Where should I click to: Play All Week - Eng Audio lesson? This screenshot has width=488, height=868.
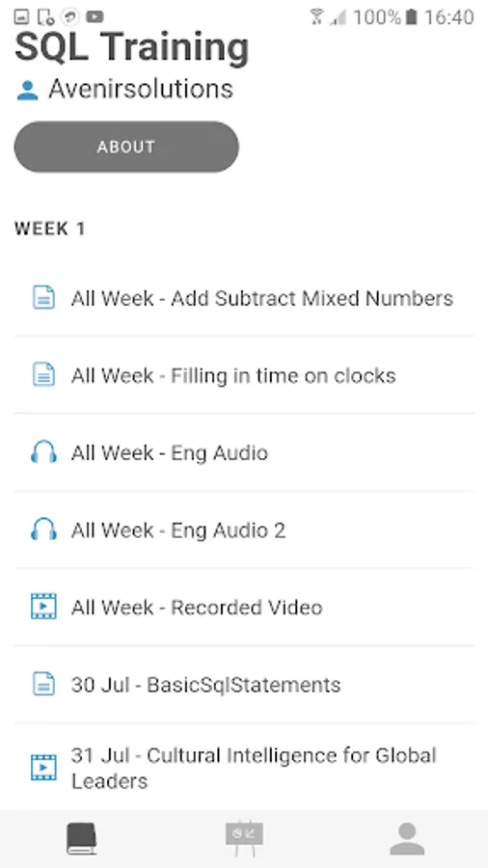(x=244, y=452)
